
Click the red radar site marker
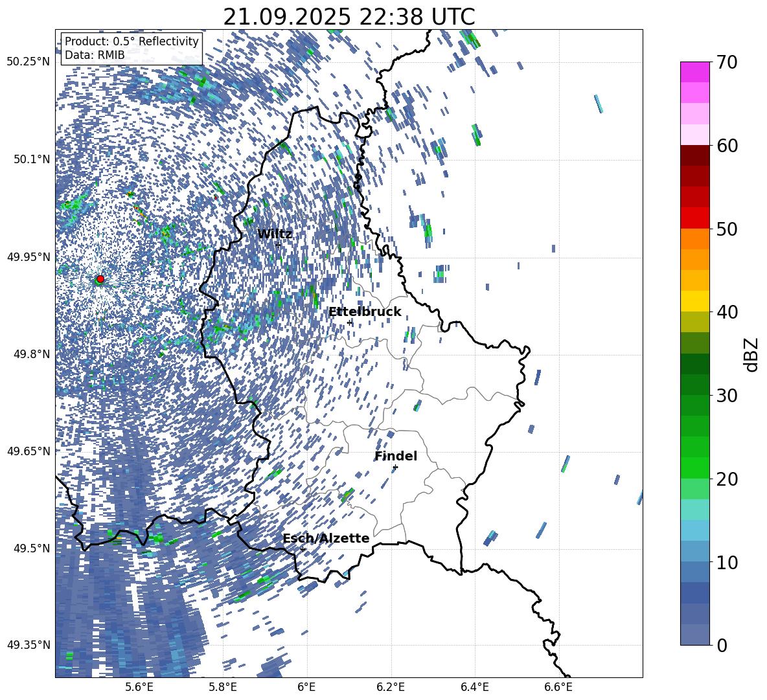click(100, 279)
